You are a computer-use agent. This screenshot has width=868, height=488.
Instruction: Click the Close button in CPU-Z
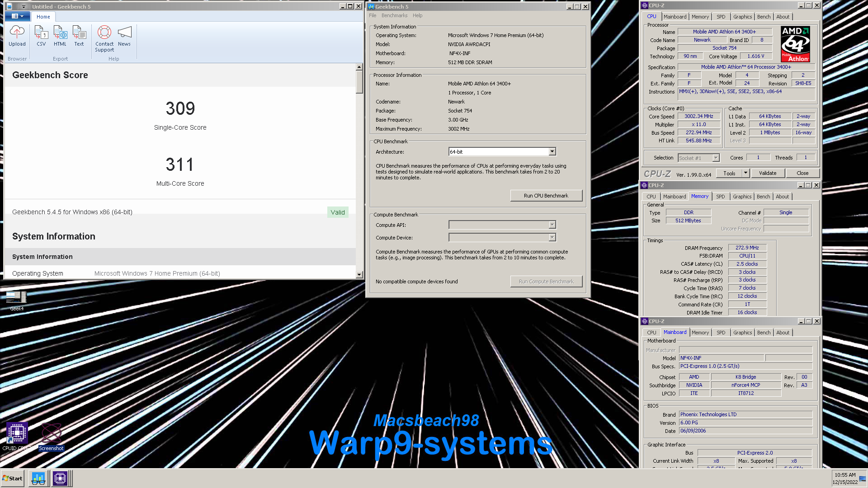coord(802,173)
